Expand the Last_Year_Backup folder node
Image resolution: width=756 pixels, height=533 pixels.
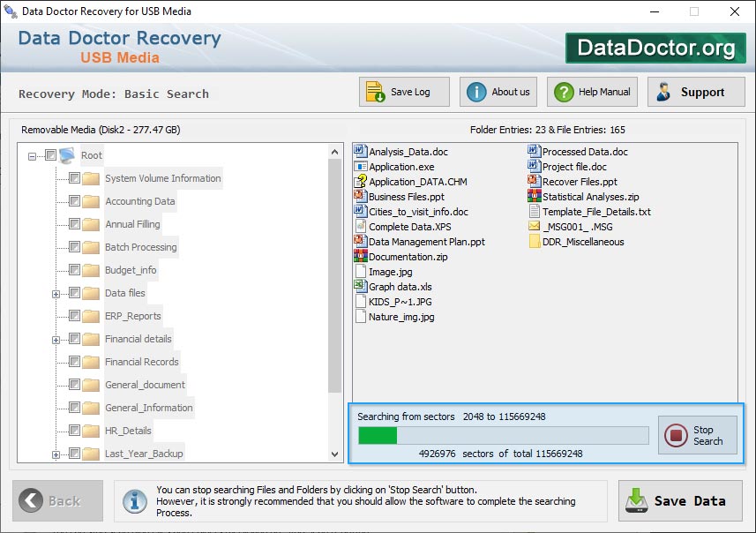(x=56, y=454)
